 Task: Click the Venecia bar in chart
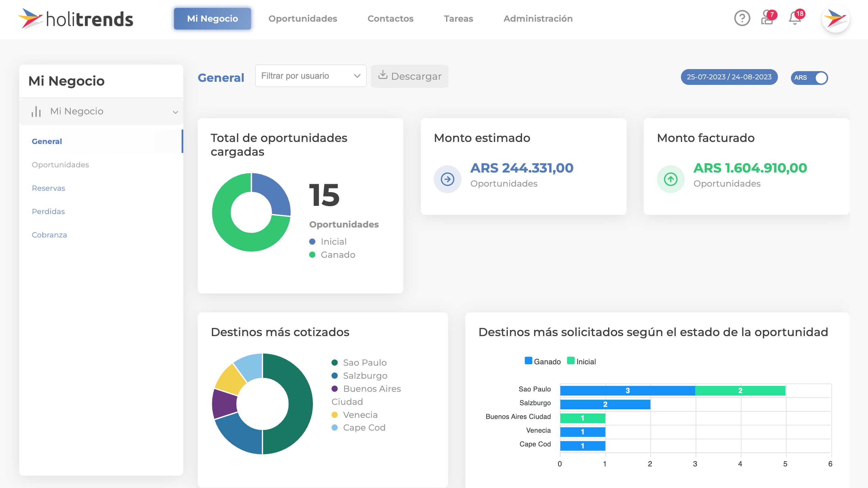click(583, 432)
